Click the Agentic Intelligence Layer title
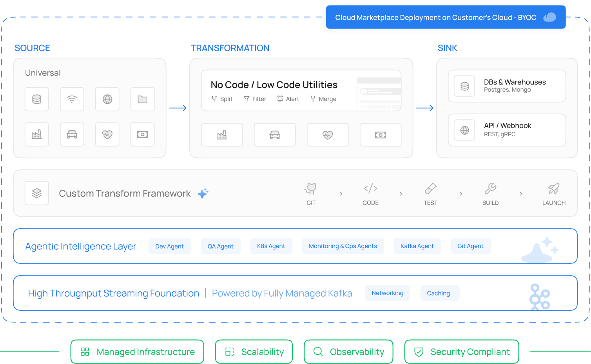Viewport: 591px width, 364px height. pos(81,246)
